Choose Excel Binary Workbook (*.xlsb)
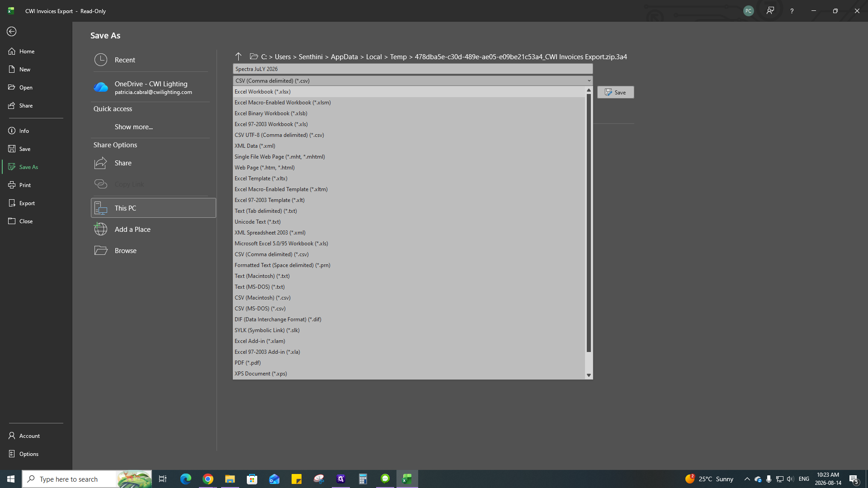This screenshot has height=488, width=868. pyautogui.click(x=409, y=113)
